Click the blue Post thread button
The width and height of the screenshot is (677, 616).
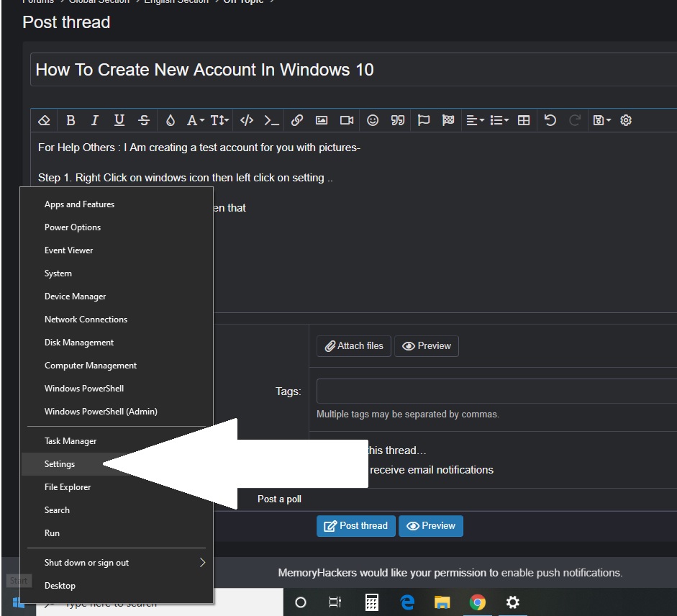[356, 526]
